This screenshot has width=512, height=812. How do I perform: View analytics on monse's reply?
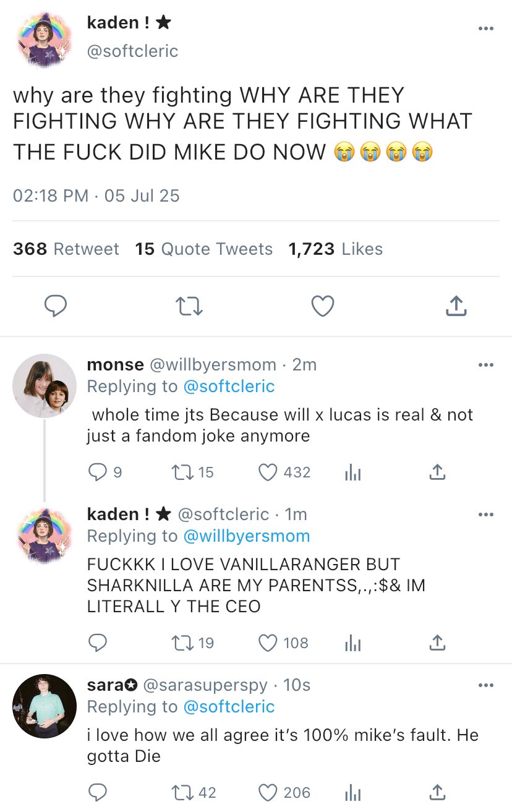point(352,472)
